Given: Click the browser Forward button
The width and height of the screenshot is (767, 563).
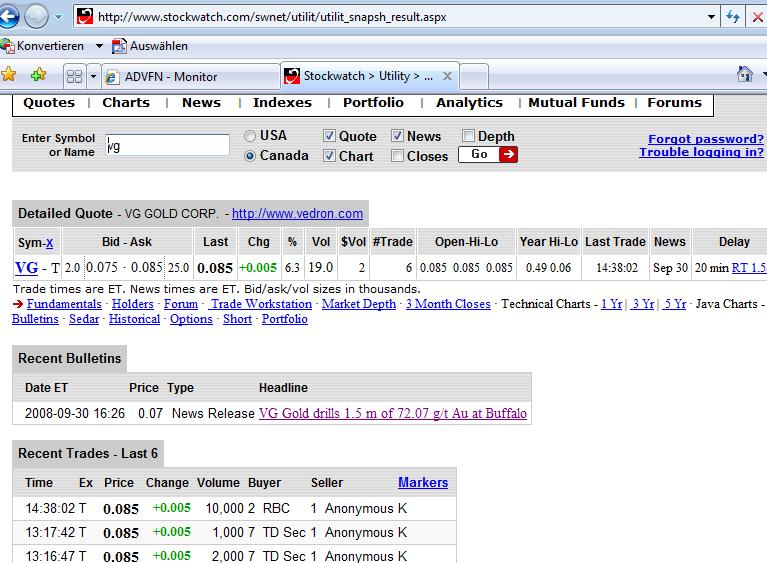Looking at the screenshot, I should point(36,16).
